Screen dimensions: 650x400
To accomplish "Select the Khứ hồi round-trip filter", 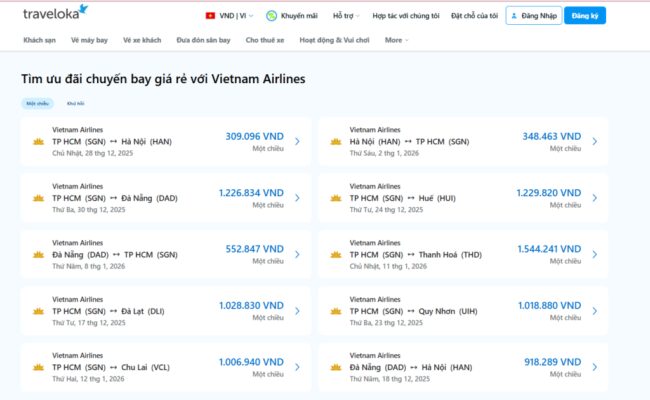I will pos(75,103).
